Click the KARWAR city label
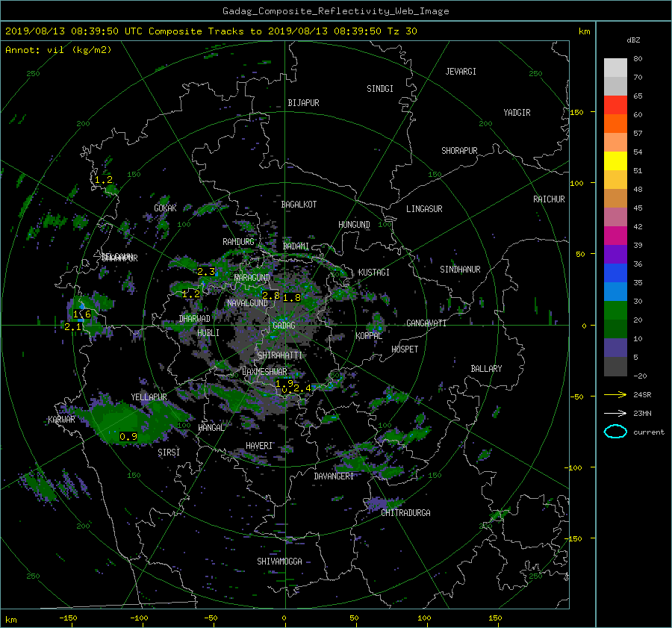This screenshot has height=628, width=672. click(61, 420)
